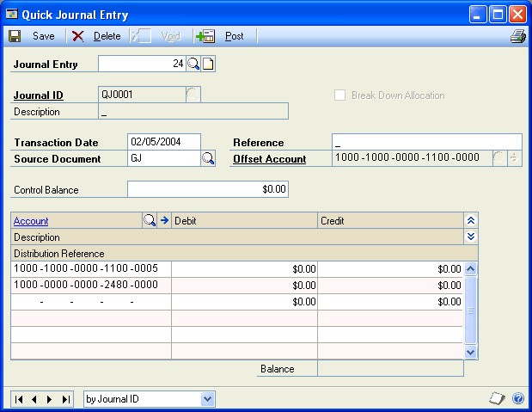Click the Reference input field
The image size is (532, 412).
coord(427,142)
